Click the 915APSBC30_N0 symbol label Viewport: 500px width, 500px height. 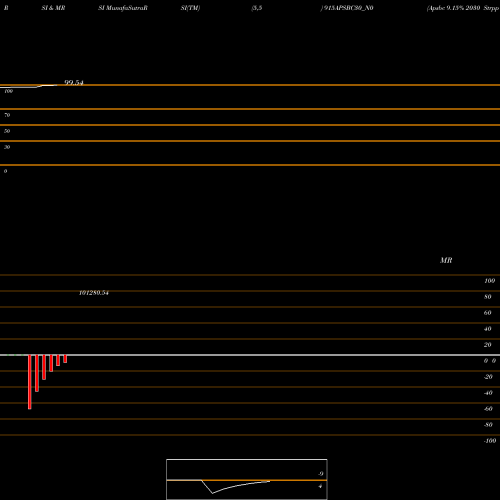(347, 8)
